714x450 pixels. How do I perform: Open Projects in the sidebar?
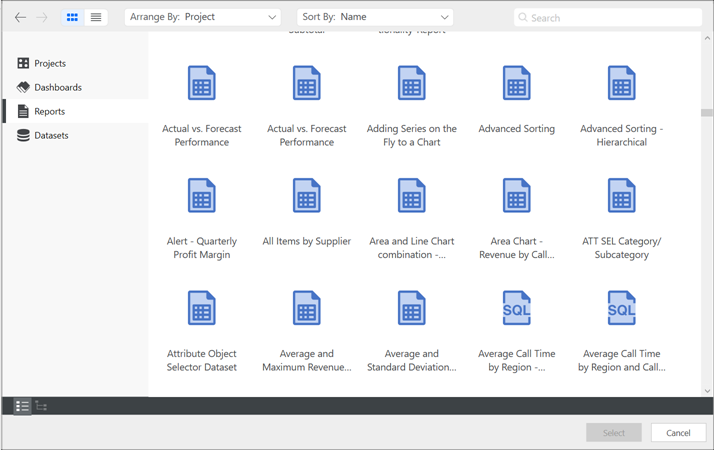click(x=49, y=63)
